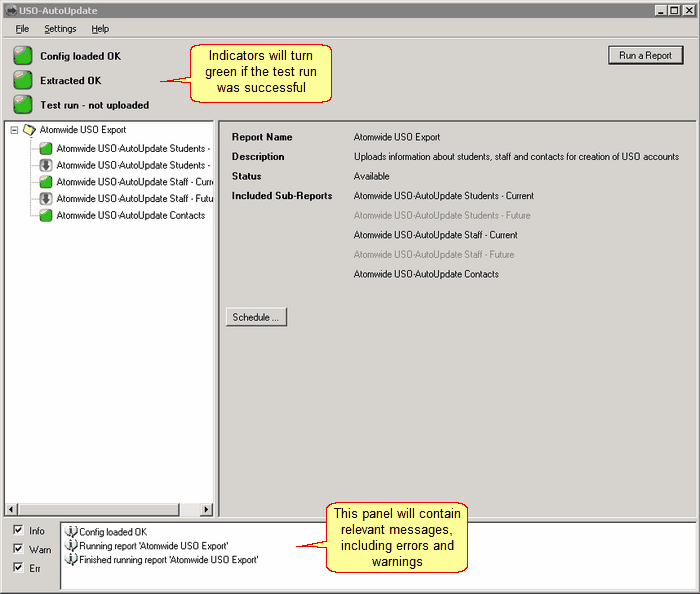The height and width of the screenshot is (594, 700).
Task: Click the tree scrollbar right arrow
Action: click(x=206, y=509)
